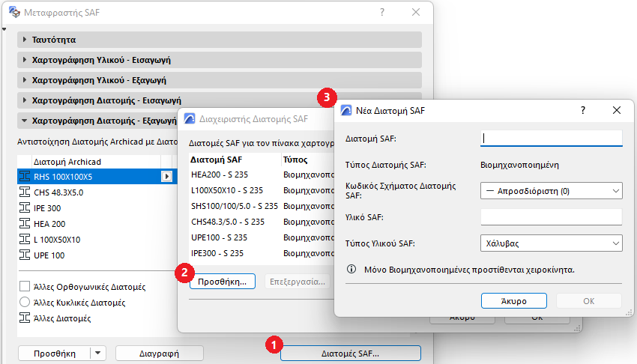The height and width of the screenshot is (364, 637).
Task: Click the profile icon of HEA 200
Action: [25, 224]
